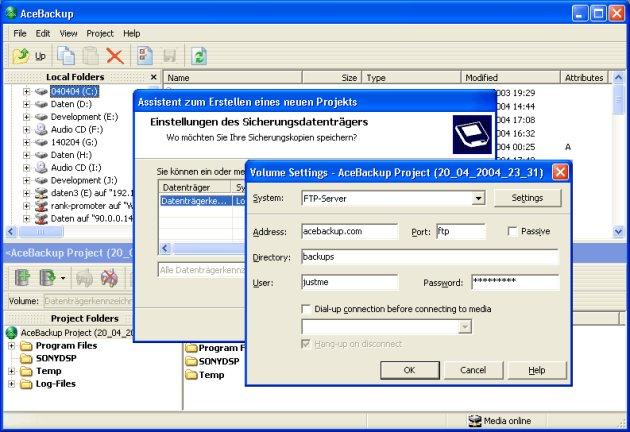Check Dial-up connection before connecting to media
The height and width of the screenshot is (432, 630).
[x=306, y=309]
